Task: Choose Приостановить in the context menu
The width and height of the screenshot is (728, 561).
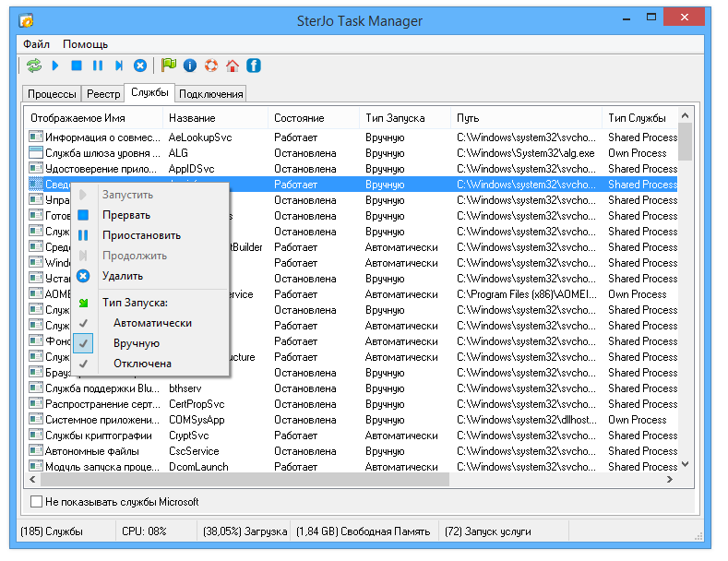Action: 150,235
